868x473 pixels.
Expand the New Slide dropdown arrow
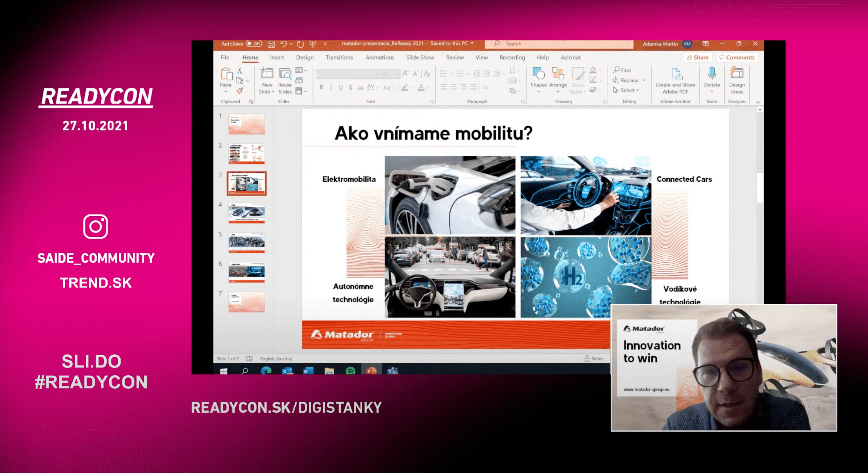(273, 92)
